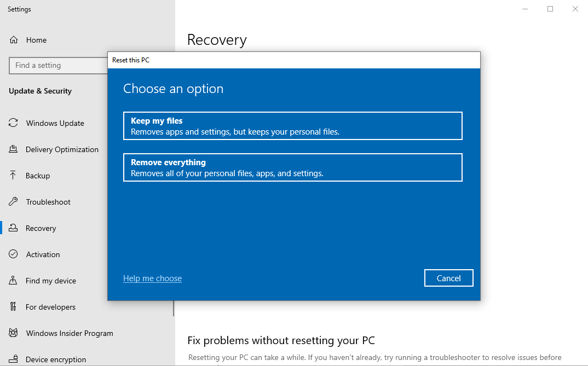Screen dimensions: 588x366
Task: Open the Recovery settings page
Action: 41,228
